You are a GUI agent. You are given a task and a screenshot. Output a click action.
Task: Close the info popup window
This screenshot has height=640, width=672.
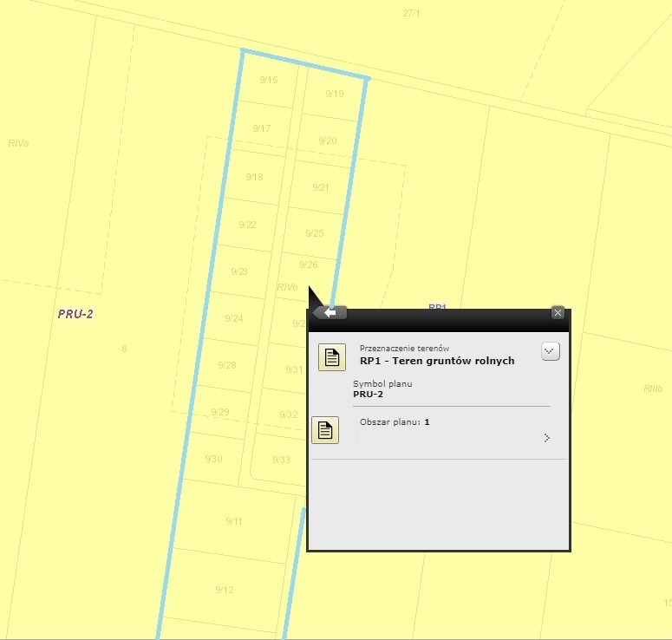pyautogui.click(x=558, y=312)
